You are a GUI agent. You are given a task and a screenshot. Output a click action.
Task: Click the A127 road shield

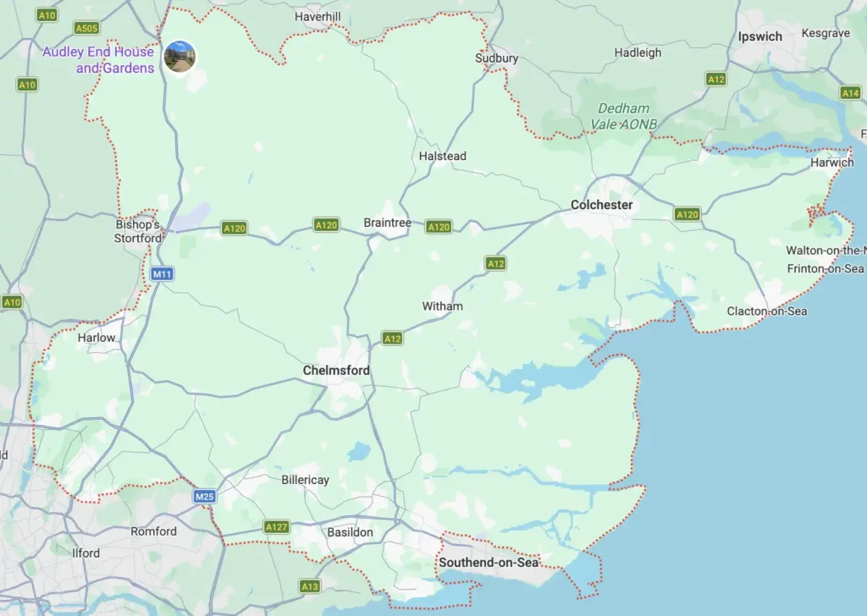(x=277, y=526)
